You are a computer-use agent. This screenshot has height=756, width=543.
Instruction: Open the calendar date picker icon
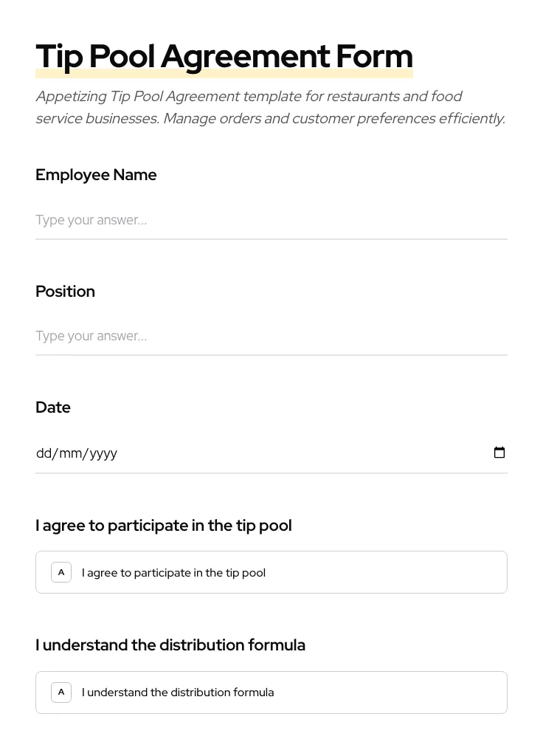coord(499,453)
